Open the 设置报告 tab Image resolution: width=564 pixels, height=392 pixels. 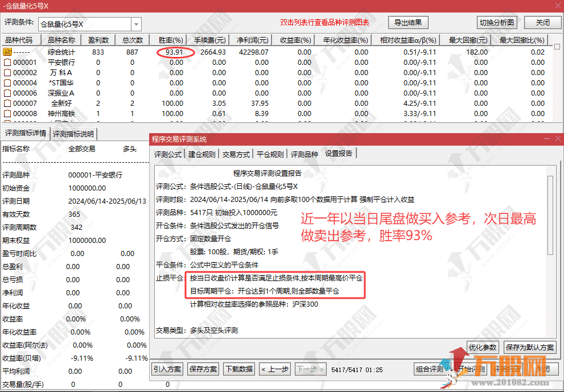coord(339,153)
